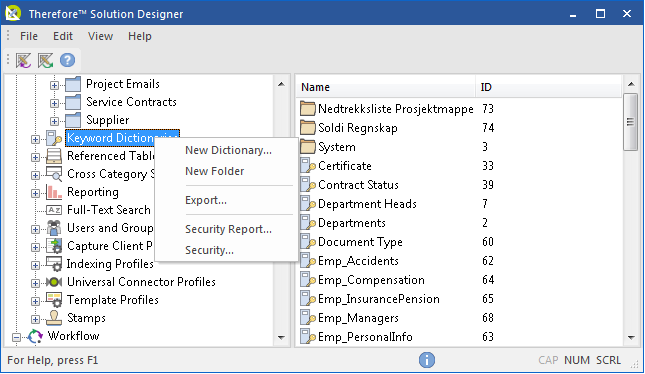Click the Universal Connector Profiles icon
The height and width of the screenshot is (374, 645).
54,282
